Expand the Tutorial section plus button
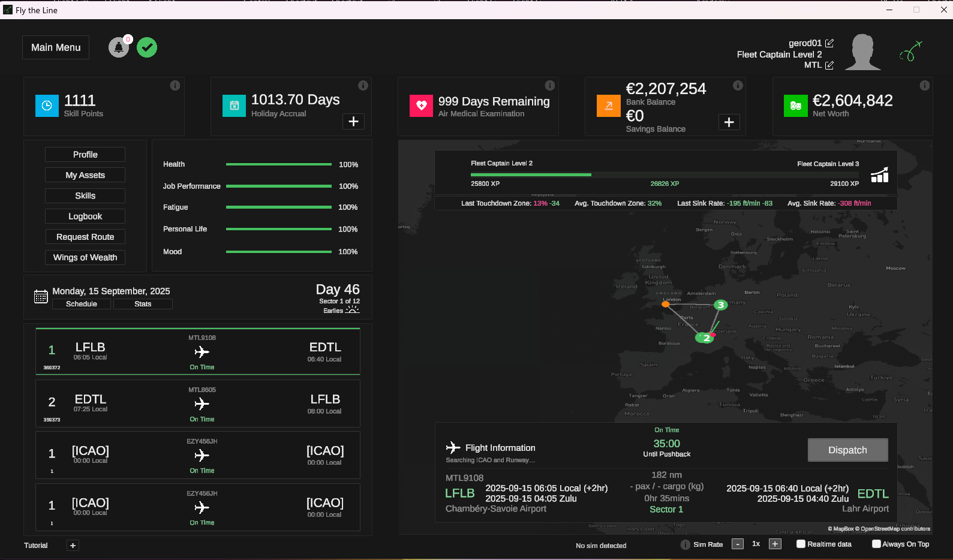 click(73, 546)
